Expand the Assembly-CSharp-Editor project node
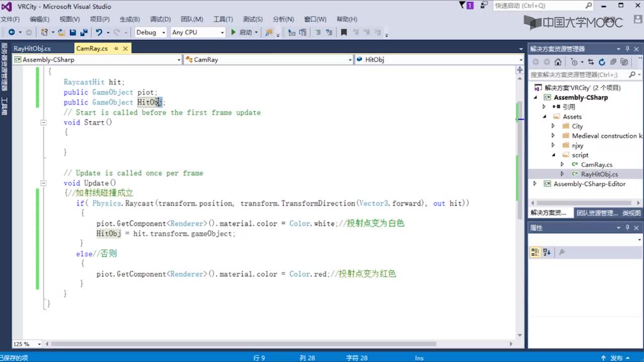This screenshot has height=362, width=644. pos(535,184)
